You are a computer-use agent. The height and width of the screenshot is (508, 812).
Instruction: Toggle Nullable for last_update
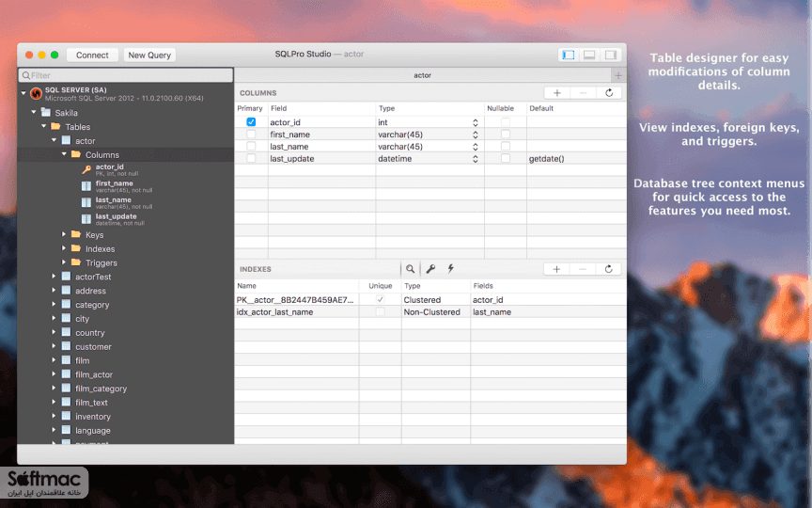point(506,158)
